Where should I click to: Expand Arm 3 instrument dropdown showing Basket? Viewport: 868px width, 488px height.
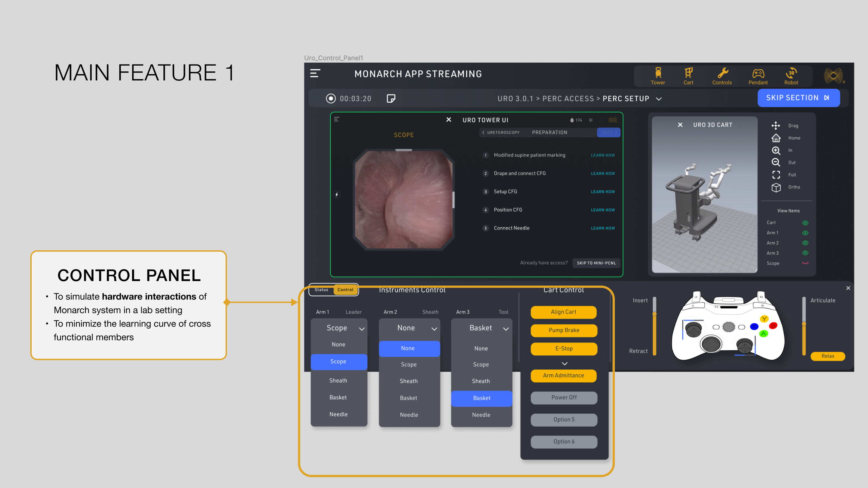pyautogui.click(x=481, y=328)
